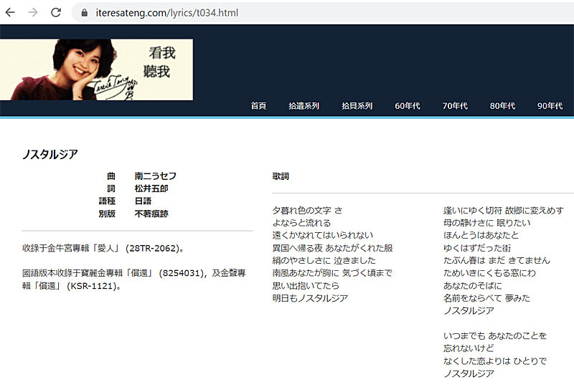Click the song title ノスタルジア heading
The width and height of the screenshot is (574, 392).
click(50, 154)
